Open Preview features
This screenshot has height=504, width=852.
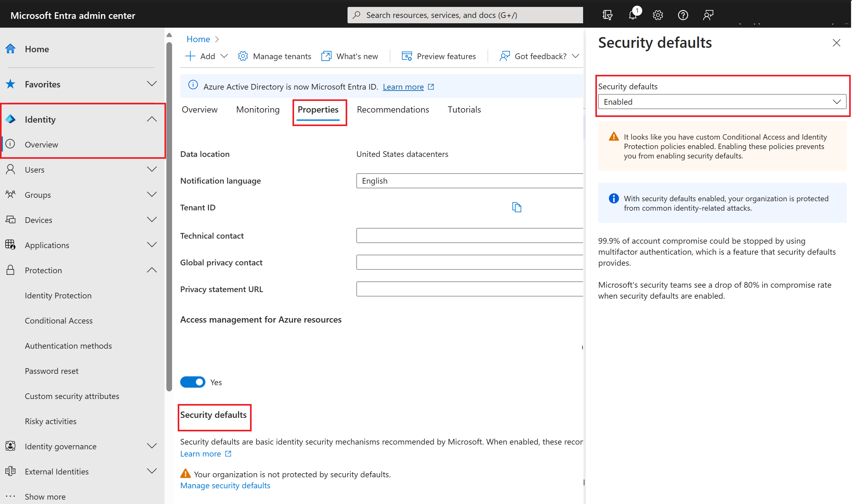pyautogui.click(x=446, y=56)
